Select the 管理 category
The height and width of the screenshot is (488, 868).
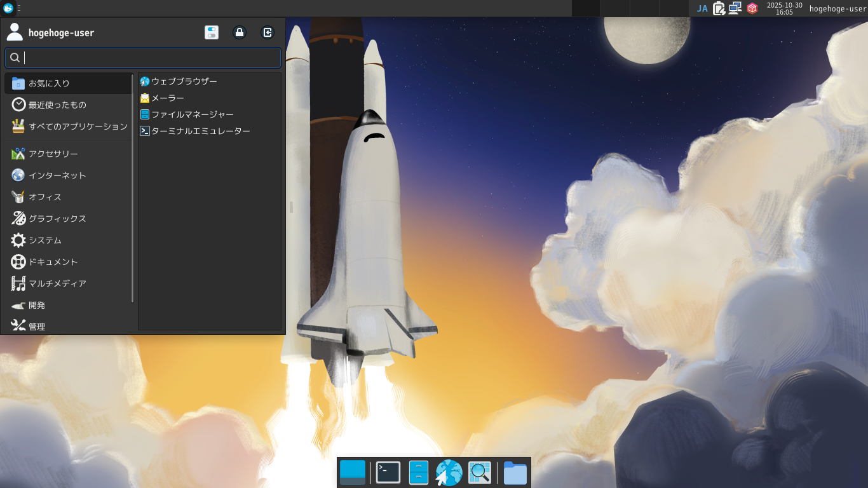coord(68,325)
